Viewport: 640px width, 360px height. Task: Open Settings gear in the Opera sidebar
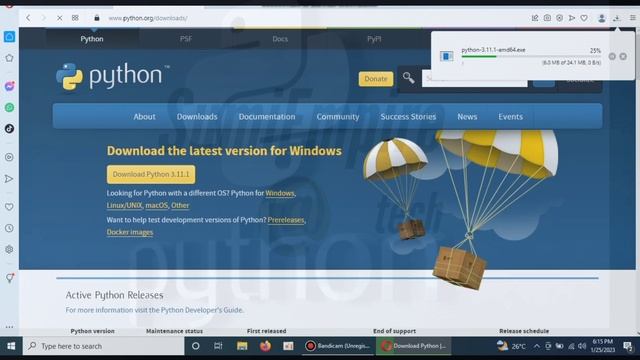point(9,249)
